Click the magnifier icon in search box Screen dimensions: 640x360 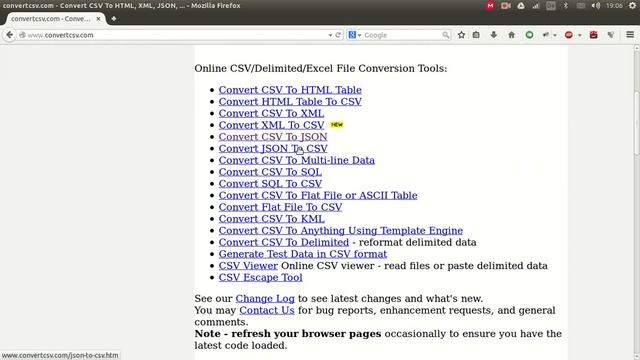click(446, 35)
